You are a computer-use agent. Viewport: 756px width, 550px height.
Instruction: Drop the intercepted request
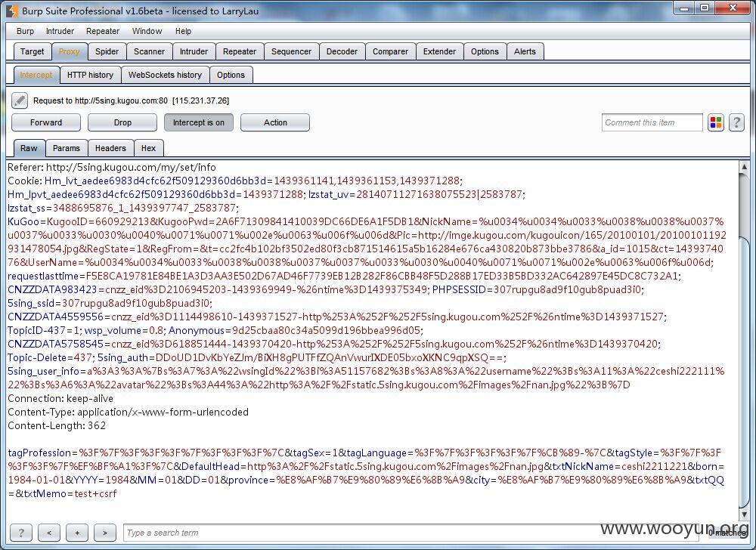(x=122, y=122)
